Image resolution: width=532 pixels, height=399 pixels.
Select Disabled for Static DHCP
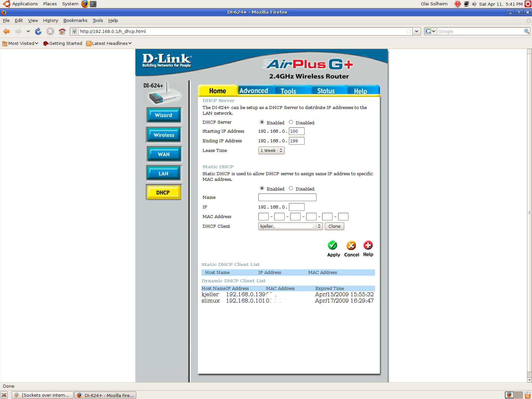[291, 189]
